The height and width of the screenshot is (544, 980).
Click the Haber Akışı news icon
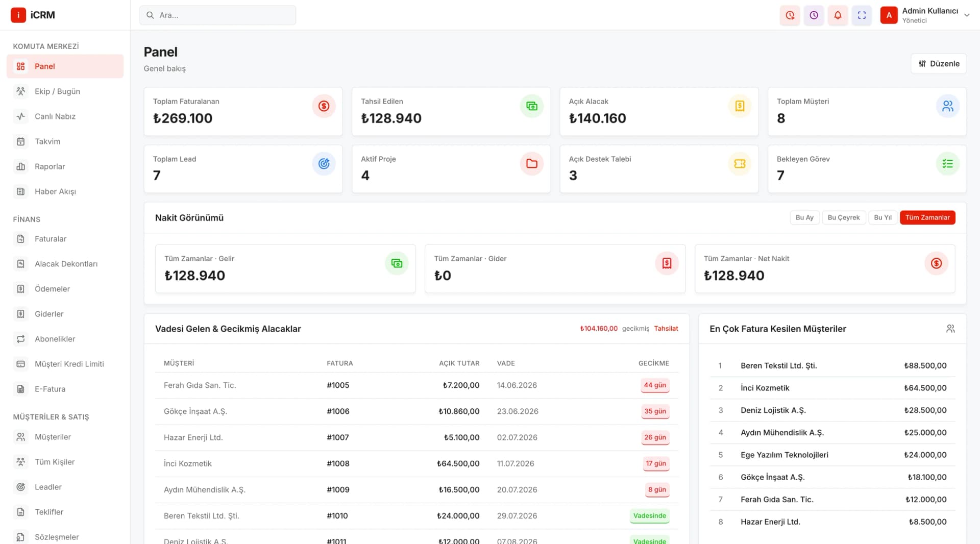20,191
